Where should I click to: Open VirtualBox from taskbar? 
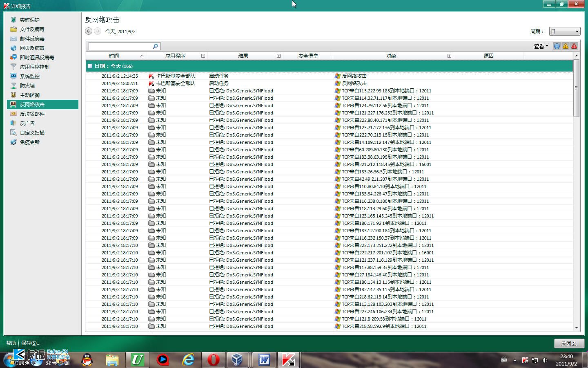238,360
